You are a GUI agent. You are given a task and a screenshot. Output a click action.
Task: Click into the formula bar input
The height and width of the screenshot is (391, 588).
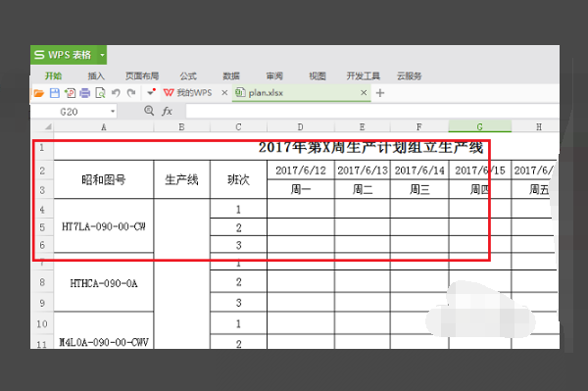click(372, 112)
